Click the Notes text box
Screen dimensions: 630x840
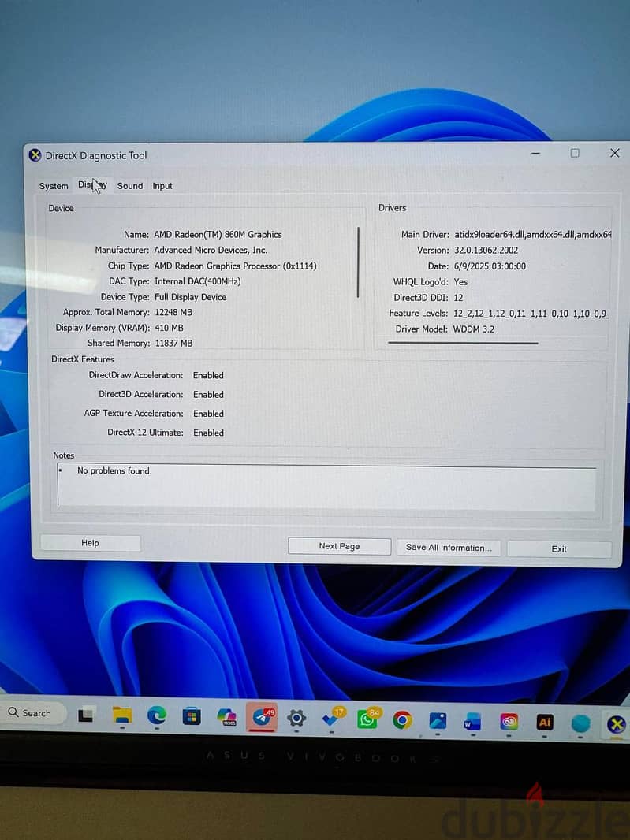click(326, 486)
